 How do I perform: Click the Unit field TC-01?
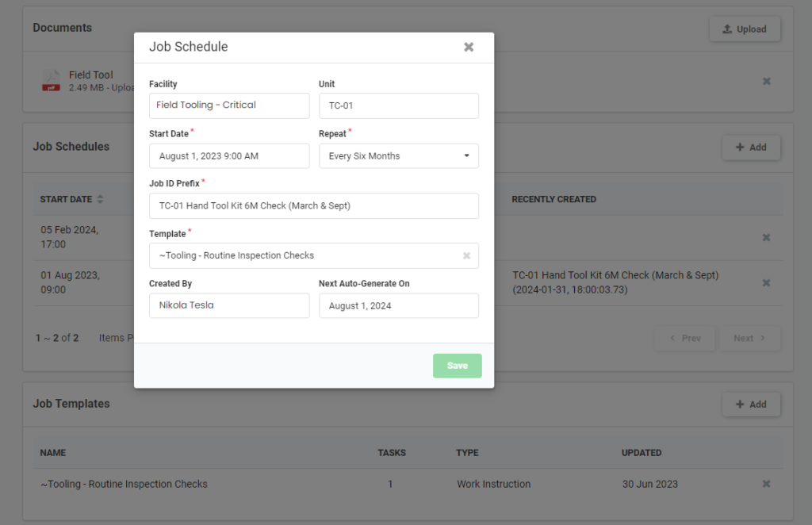(398, 105)
